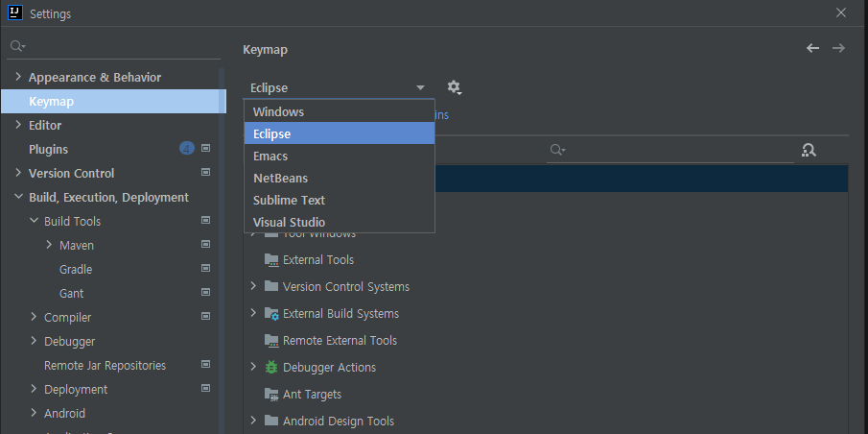Viewport: 868px width, 434px height.
Task: Click External Build Systems gear folder icon
Action: click(x=271, y=313)
